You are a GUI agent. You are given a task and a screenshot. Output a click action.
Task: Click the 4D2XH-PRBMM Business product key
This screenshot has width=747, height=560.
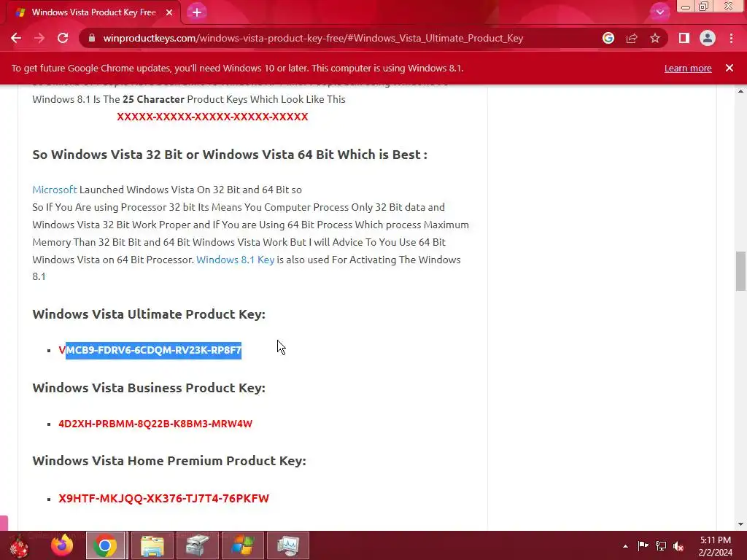[155, 424]
